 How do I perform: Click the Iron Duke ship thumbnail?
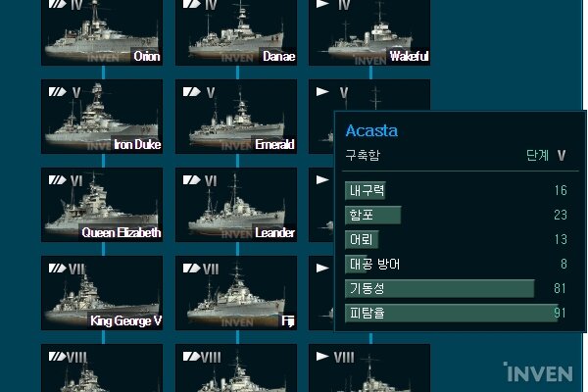point(102,117)
